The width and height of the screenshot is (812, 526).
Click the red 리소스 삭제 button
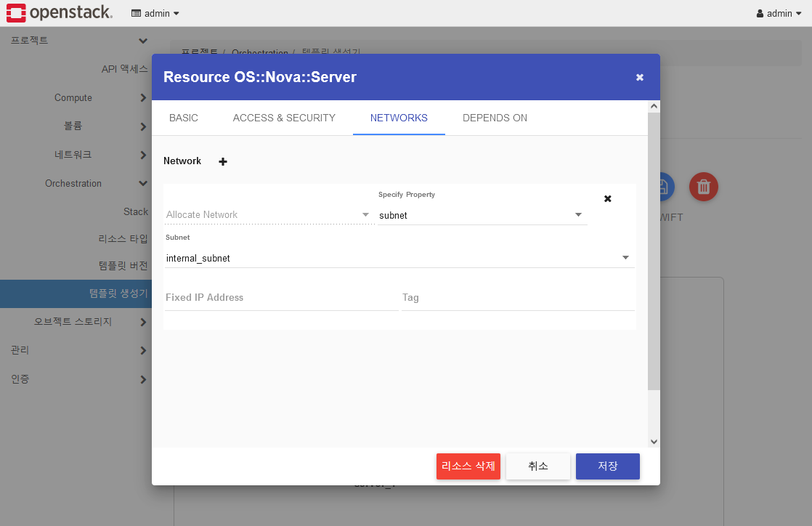click(468, 466)
